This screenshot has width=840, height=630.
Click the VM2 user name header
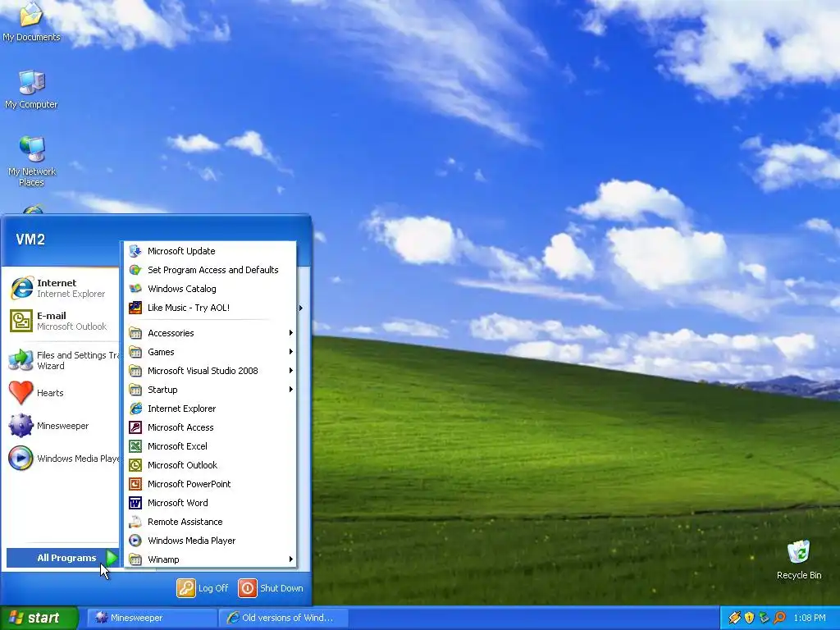click(30, 239)
